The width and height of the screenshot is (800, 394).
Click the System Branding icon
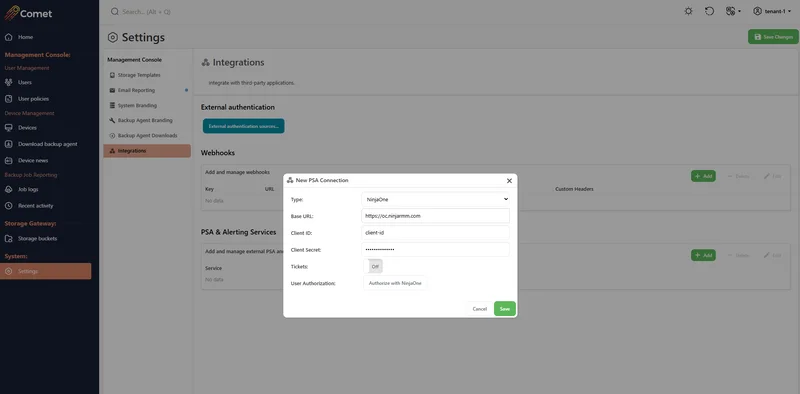point(112,105)
